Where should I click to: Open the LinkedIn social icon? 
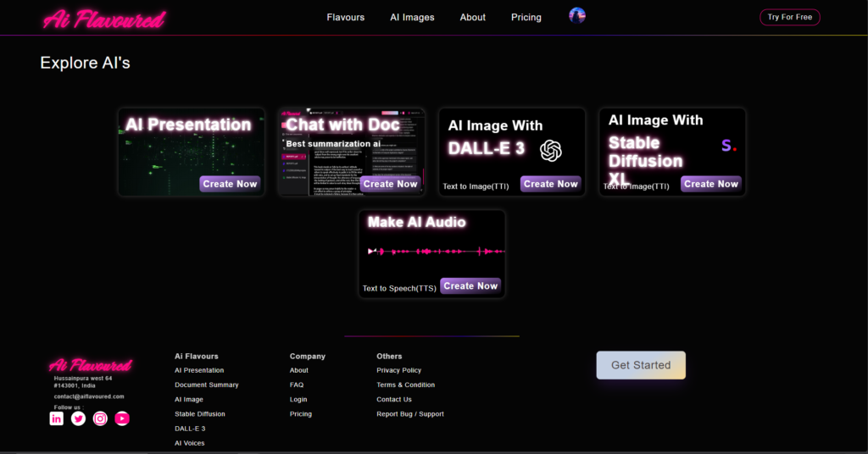57,418
